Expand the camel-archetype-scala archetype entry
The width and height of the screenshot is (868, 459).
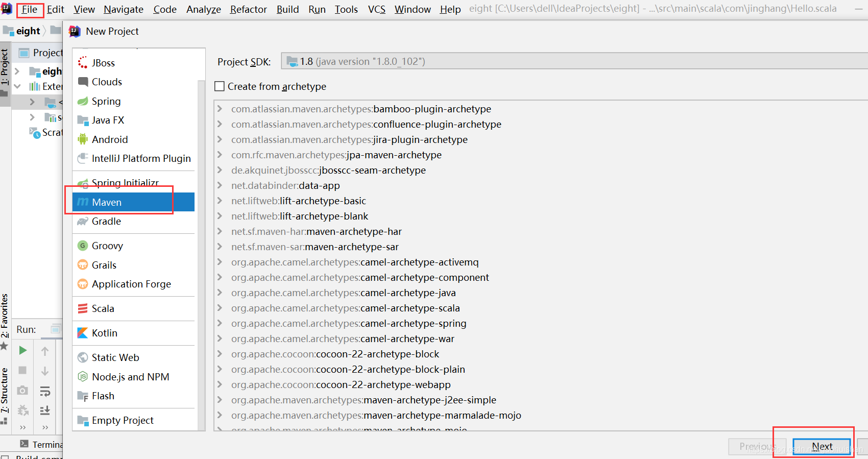[x=220, y=308]
